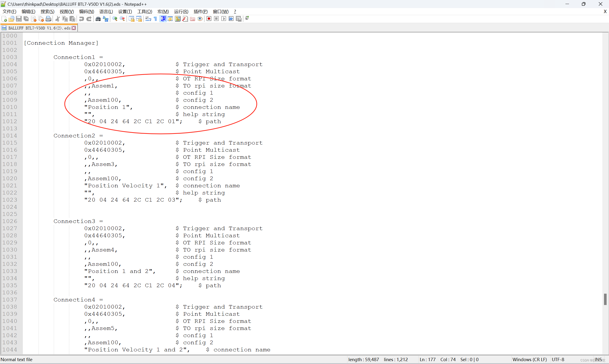Click "Connection1 =" line
The image size is (609, 364).
(78, 57)
